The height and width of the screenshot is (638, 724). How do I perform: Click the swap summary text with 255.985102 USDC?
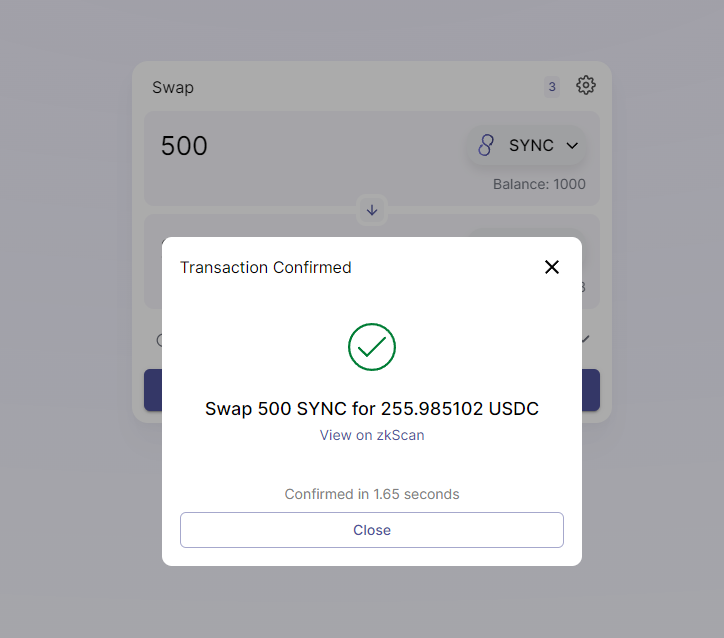(372, 409)
